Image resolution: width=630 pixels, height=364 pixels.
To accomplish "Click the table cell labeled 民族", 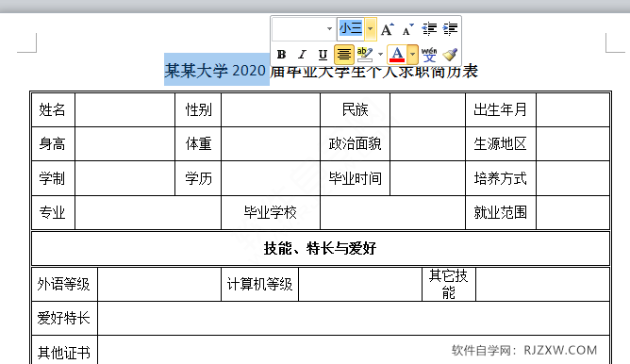I will click(355, 109).
